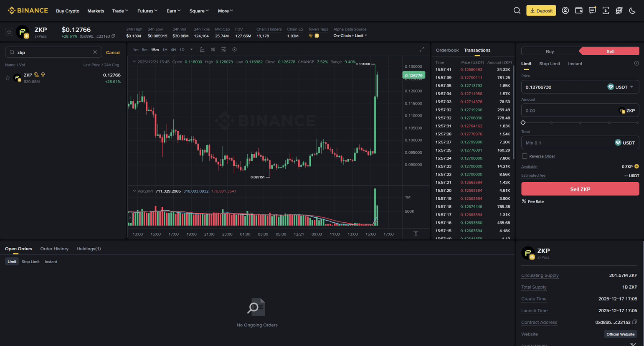644x346 pixels.
Task: Copy contract address in token info panel
Action: [634, 322]
